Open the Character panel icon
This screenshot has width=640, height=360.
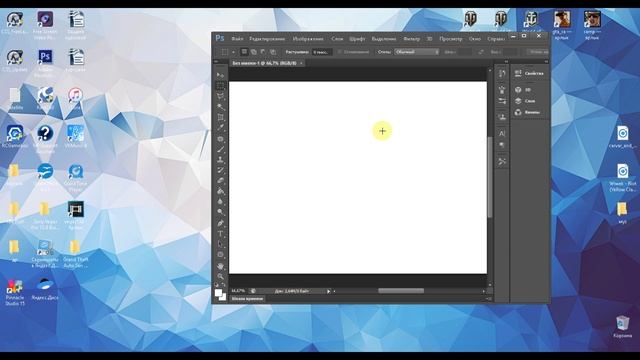pos(502,133)
